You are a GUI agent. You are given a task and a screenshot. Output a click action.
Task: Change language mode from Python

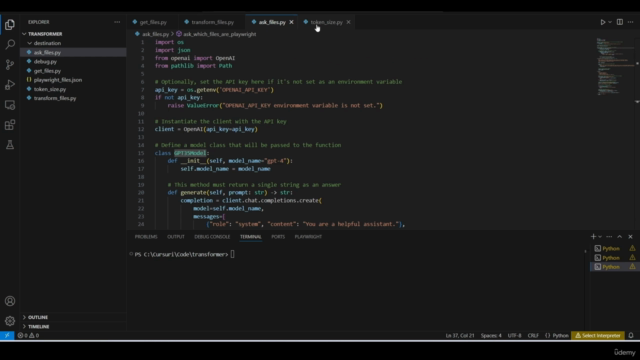click(560, 336)
